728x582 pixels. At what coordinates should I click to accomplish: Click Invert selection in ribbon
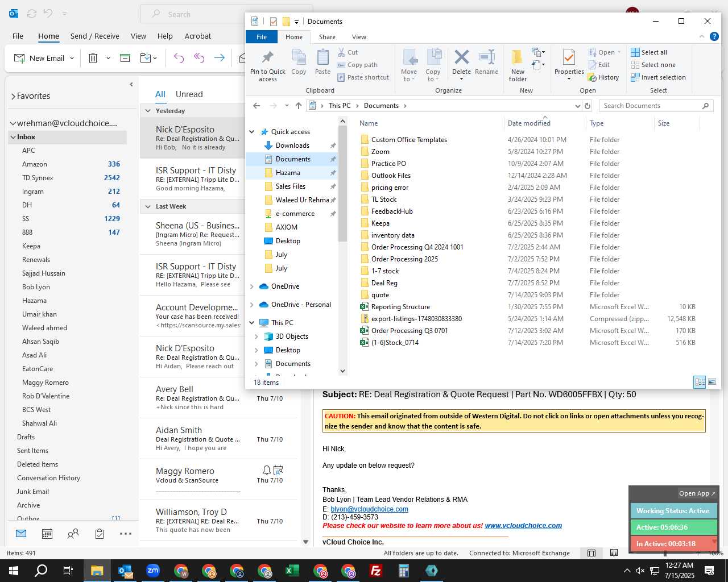pyautogui.click(x=658, y=77)
